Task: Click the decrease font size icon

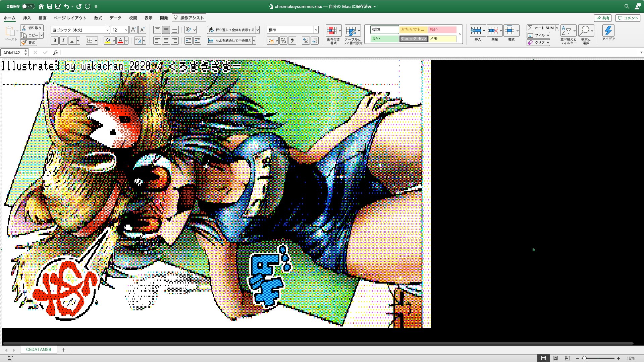Action: (142, 30)
